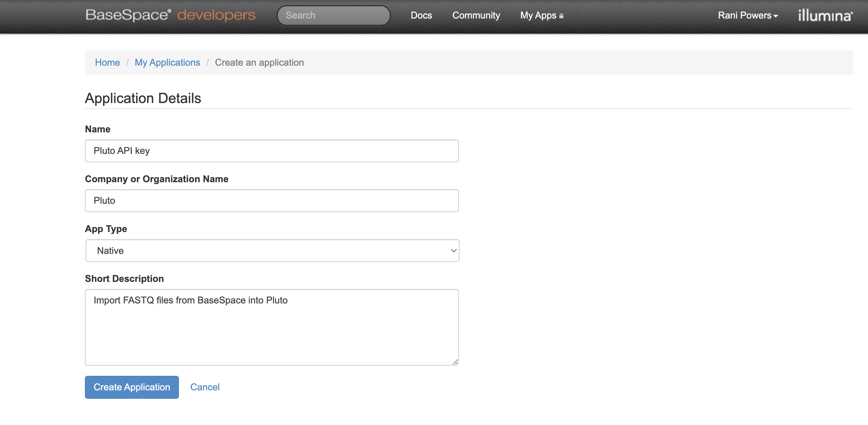Go to My Apps in the navbar

(538, 15)
